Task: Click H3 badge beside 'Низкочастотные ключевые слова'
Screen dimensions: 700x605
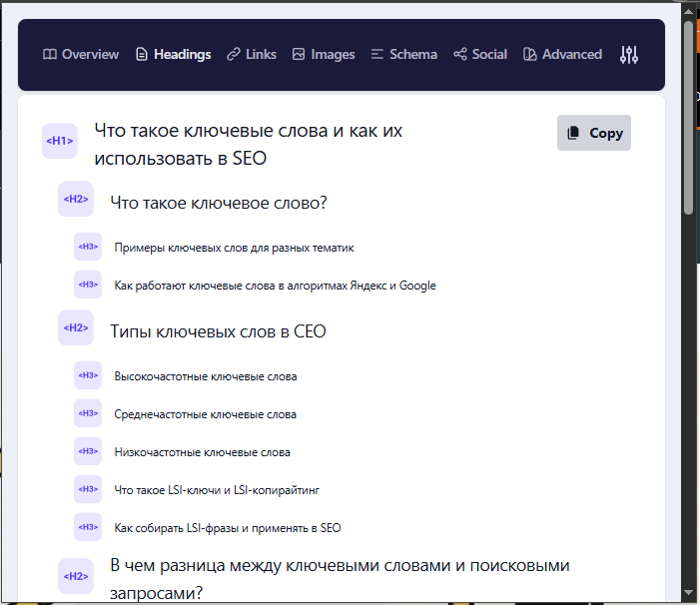Action: (x=88, y=451)
